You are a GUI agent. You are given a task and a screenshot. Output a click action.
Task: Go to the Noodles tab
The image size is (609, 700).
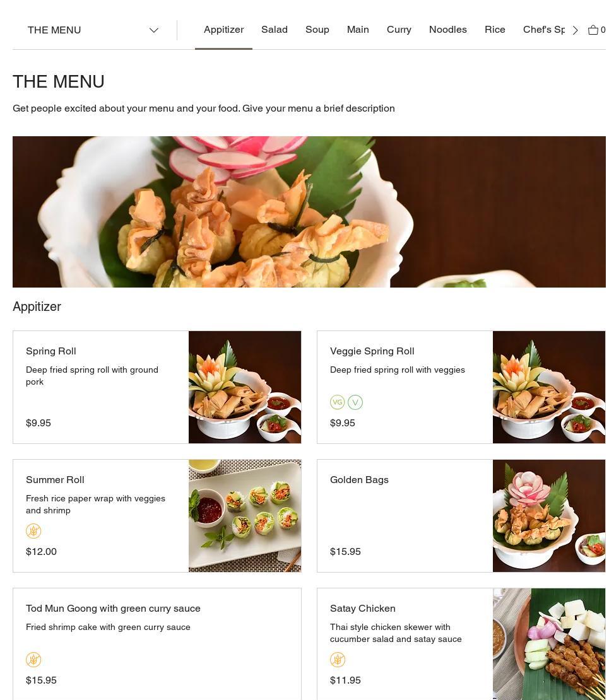447,30
